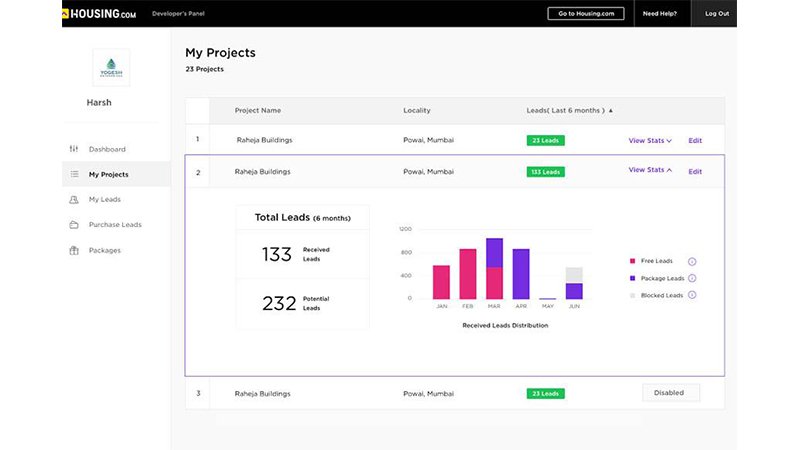
Task: Click the 23 Leads badge in row 3
Action: coord(545,393)
